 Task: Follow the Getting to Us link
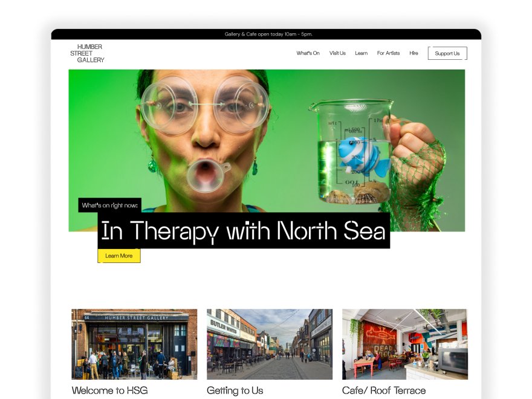click(235, 391)
